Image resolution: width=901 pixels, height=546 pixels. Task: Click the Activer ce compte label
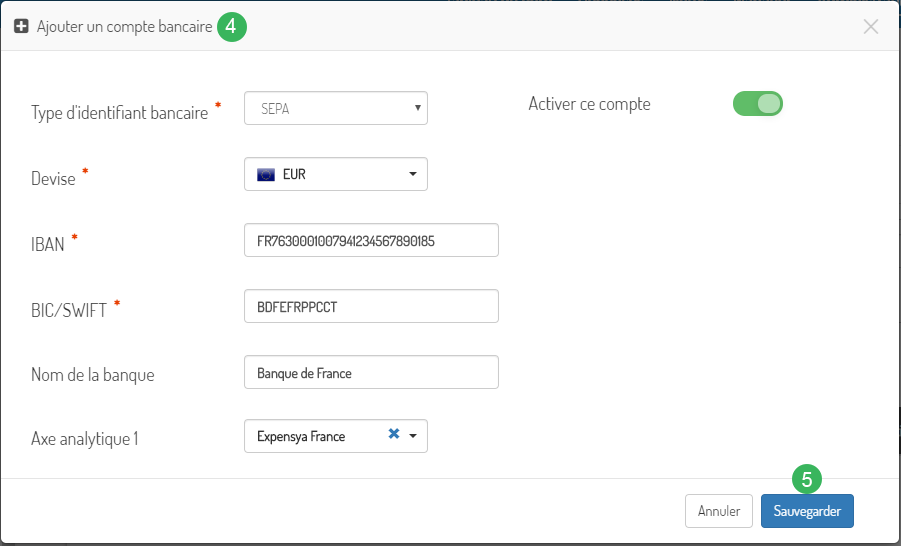click(590, 105)
